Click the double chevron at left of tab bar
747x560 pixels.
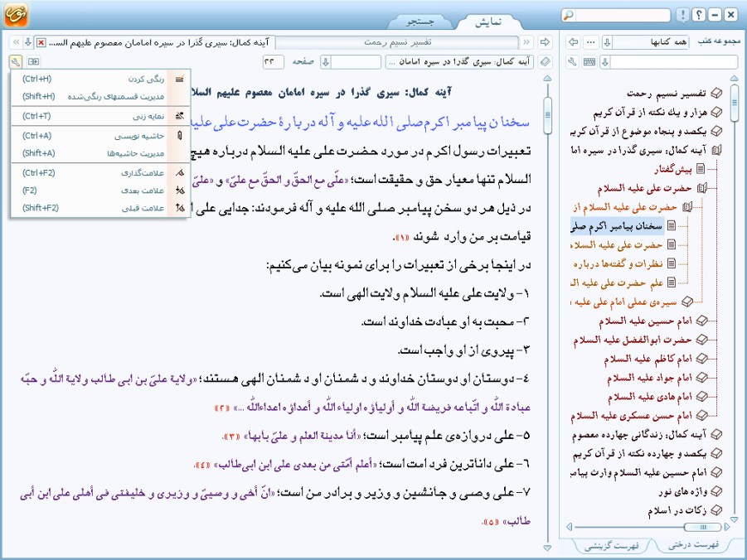coord(16,42)
